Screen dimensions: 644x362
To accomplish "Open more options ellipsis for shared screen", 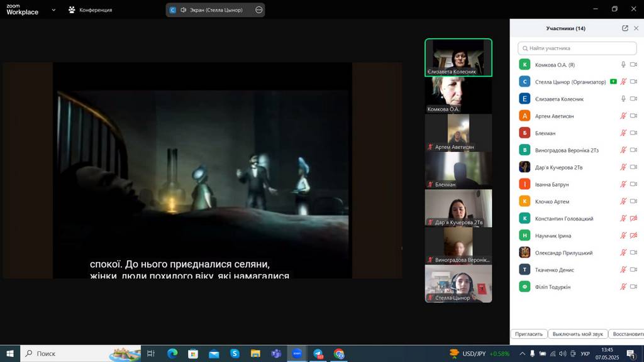I will (x=258, y=10).
